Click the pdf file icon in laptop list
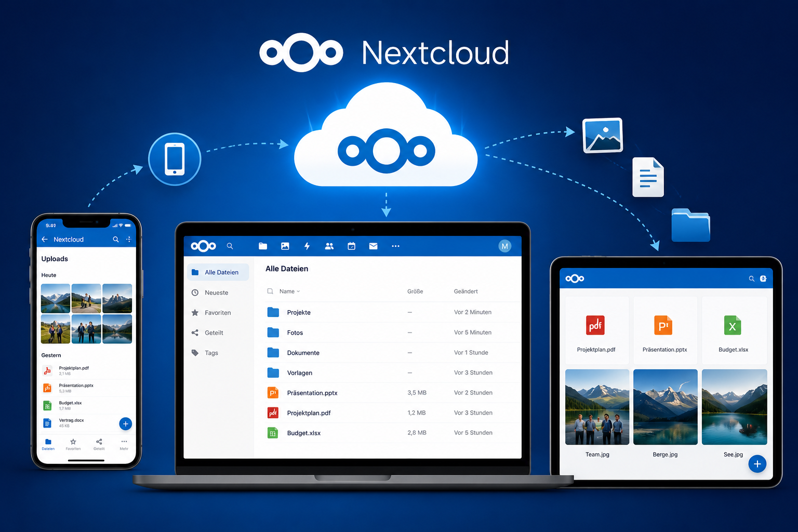The width and height of the screenshot is (798, 532). pyautogui.click(x=273, y=413)
